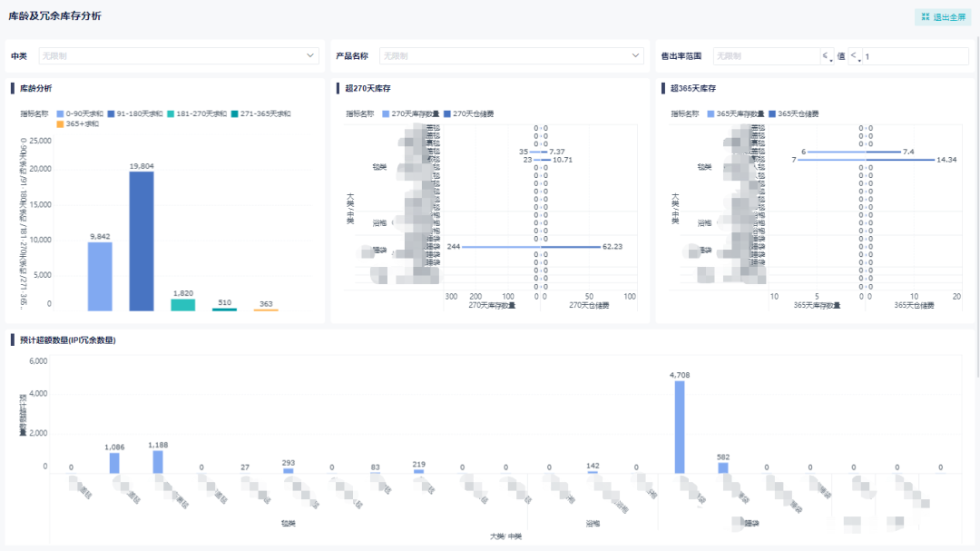Select the 219 bar in 预计超额数量 chart
Viewport: 980px width, 551px height.
click(418, 471)
